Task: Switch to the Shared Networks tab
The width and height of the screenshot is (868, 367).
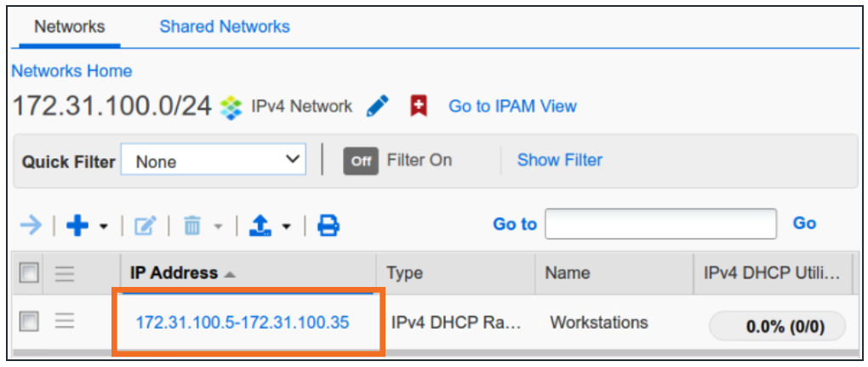Action: click(225, 26)
